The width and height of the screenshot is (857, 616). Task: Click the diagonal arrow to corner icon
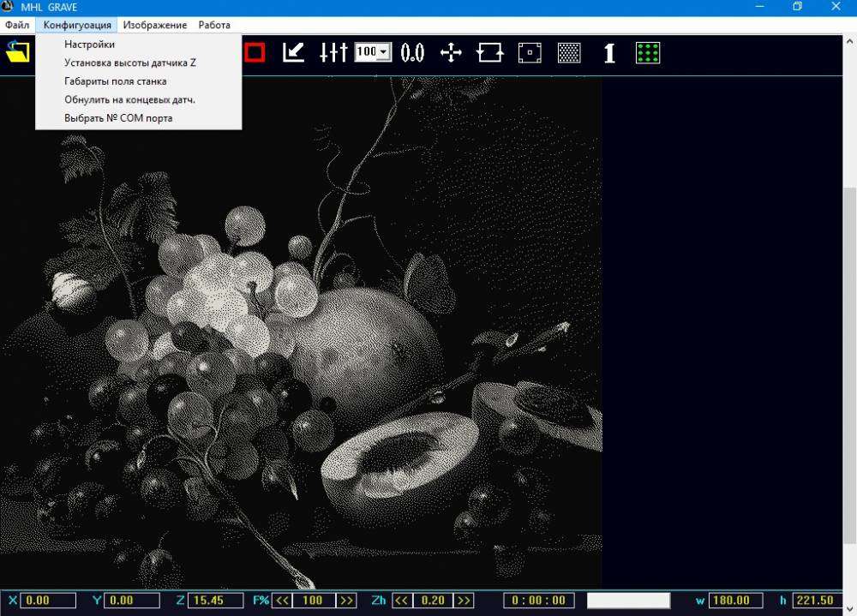click(x=293, y=53)
